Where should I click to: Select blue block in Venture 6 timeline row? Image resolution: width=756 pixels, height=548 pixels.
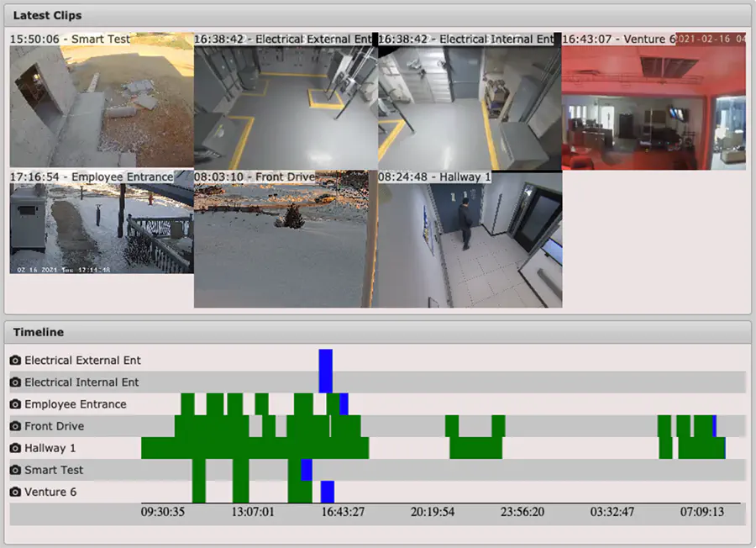[x=328, y=492]
